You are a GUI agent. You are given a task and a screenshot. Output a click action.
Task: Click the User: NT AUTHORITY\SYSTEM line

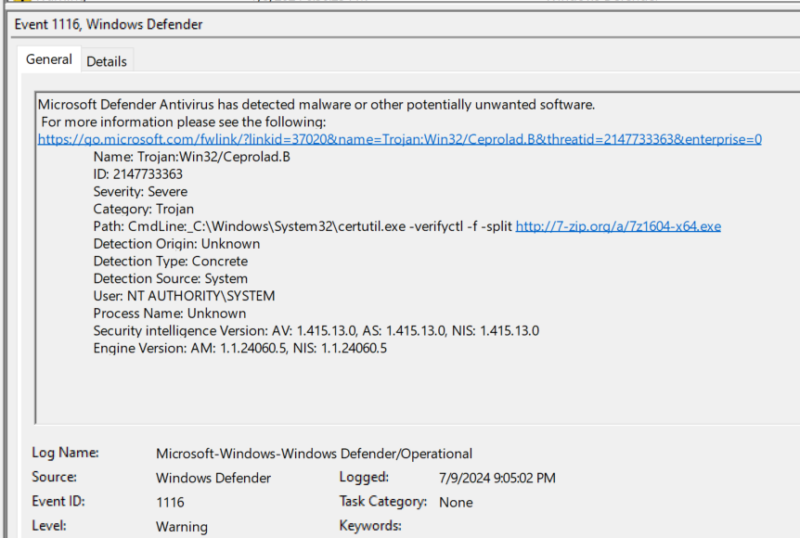tap(184, 296)
